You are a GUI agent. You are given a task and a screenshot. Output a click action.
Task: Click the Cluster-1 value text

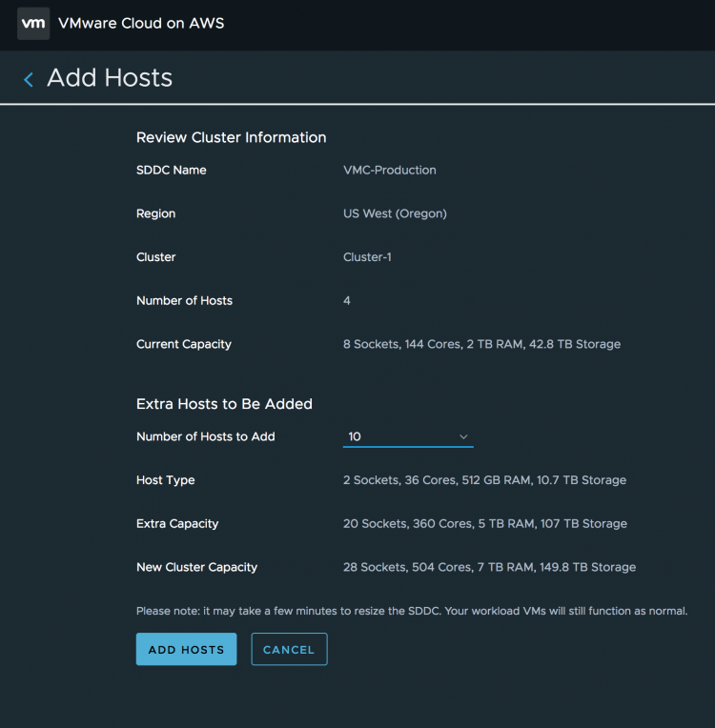[x=367, y=257]
